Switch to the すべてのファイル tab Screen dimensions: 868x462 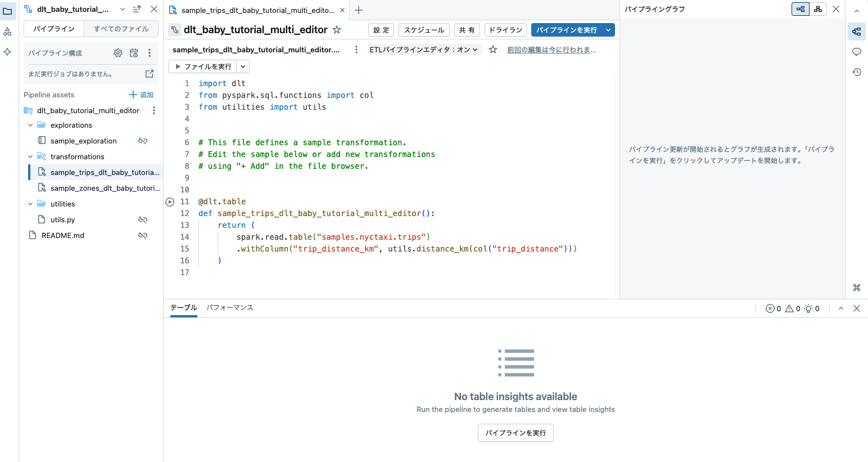click(x=121, y=28)
